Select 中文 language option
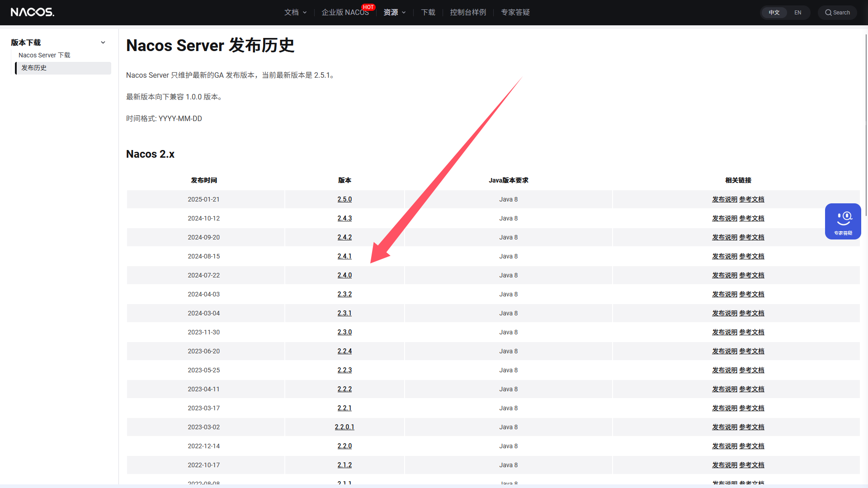The height and width of the screenshot is (488, 868). (774, 13)
